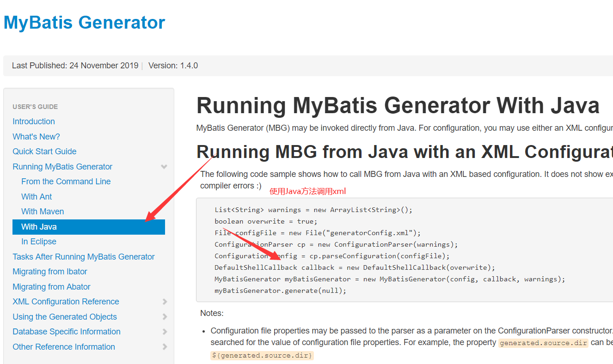
Task: Open Running MyBatis Generator section
Action: (62, 167)
